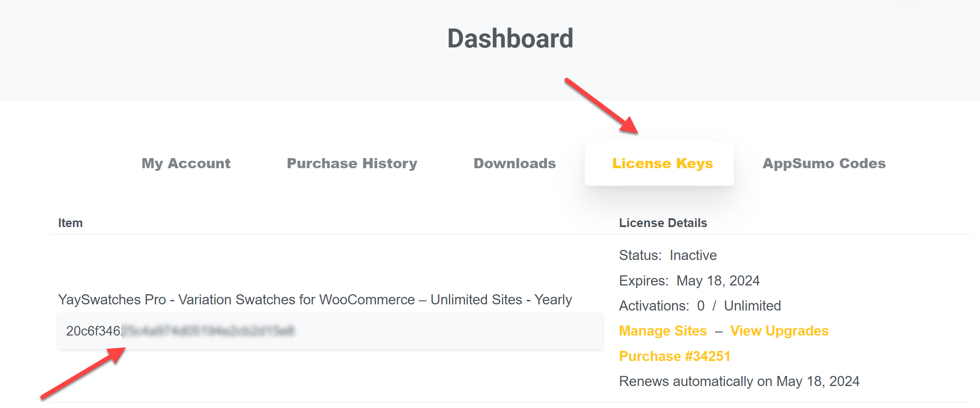Screen dimensions: 980x408
Task: Select the License Keys tab
Action: pyautogui.click(x=662, y=163)
